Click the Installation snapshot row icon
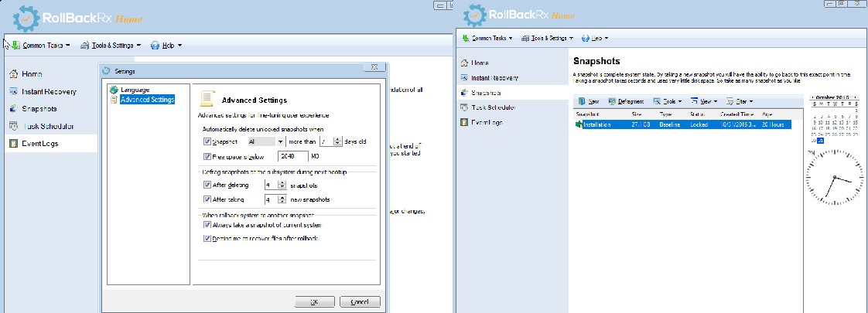Image resolution: width=868 pixels, height=313 pixels. [579, 124]
